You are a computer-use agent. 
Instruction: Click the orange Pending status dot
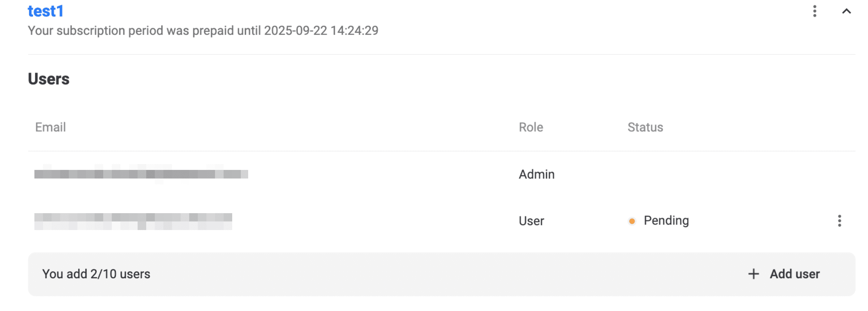(x=632, y=221)
